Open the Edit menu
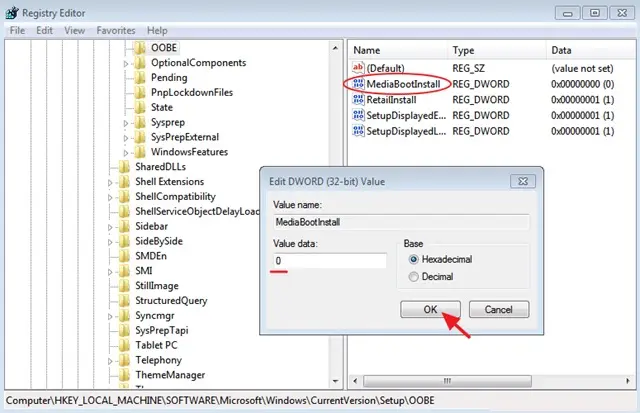Image resolution: width=640 pixels, height=413 pixels. 44,31
